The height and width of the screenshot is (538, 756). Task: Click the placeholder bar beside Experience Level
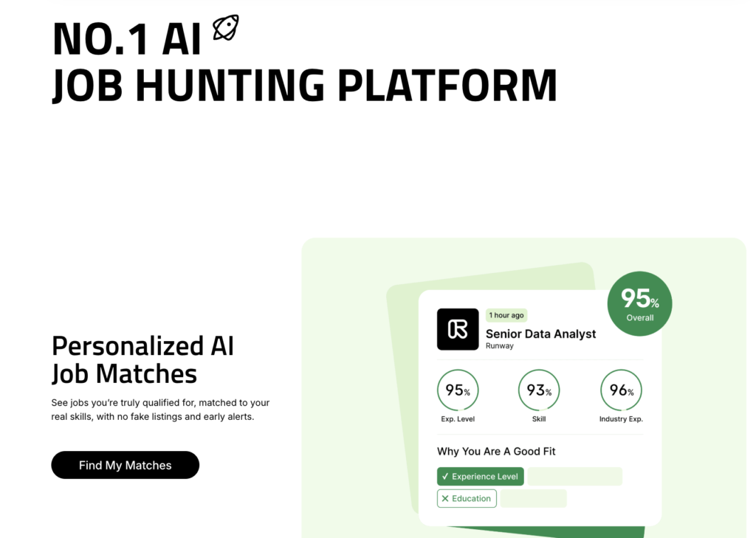[575, 477]
